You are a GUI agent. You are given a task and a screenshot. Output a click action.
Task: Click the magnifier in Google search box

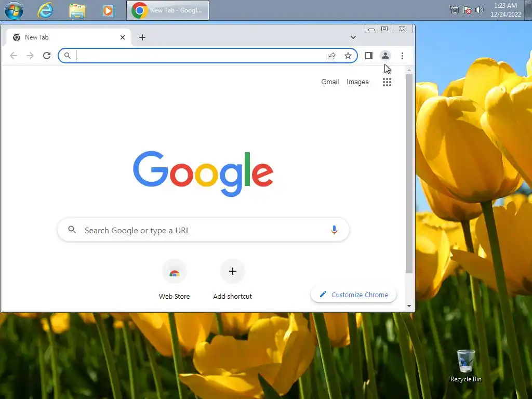pyautogui.click(x=72, y=230)
